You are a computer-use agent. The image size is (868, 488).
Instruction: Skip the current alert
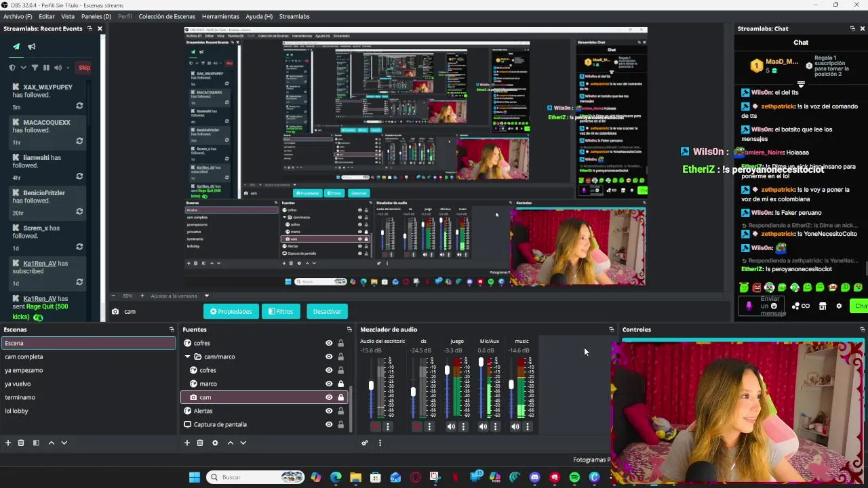coord(84,68)
